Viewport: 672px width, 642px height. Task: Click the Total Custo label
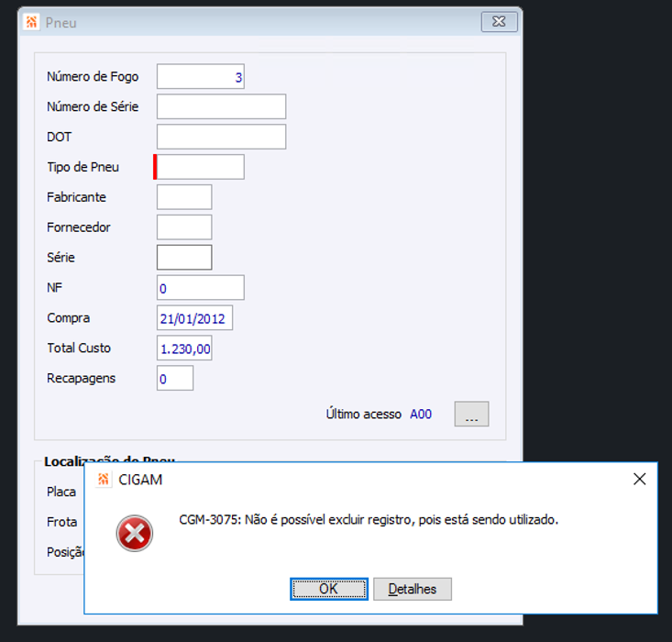[79, 348]
